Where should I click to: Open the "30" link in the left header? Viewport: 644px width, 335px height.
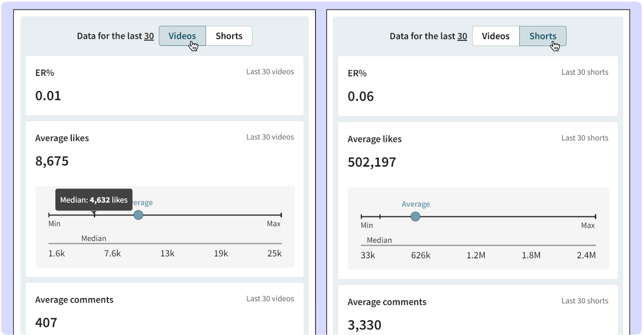click(x=149, y=36)
